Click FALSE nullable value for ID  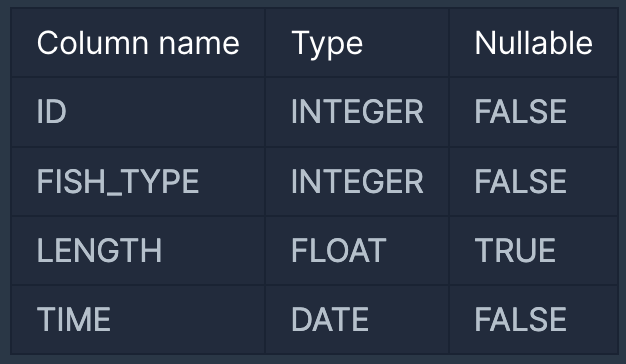coord(533,112)
